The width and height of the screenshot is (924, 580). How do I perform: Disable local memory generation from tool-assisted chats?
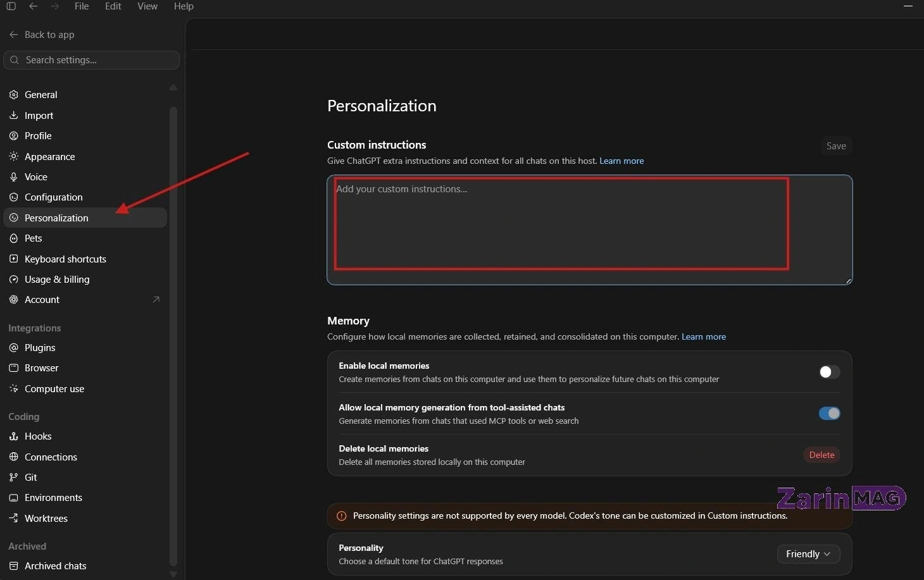click(x=829, y=414)
